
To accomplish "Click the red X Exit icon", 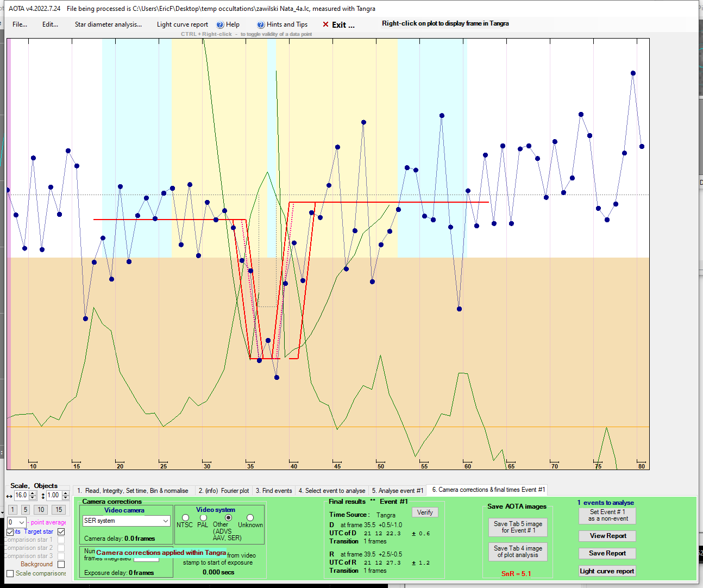I will 325,24.
